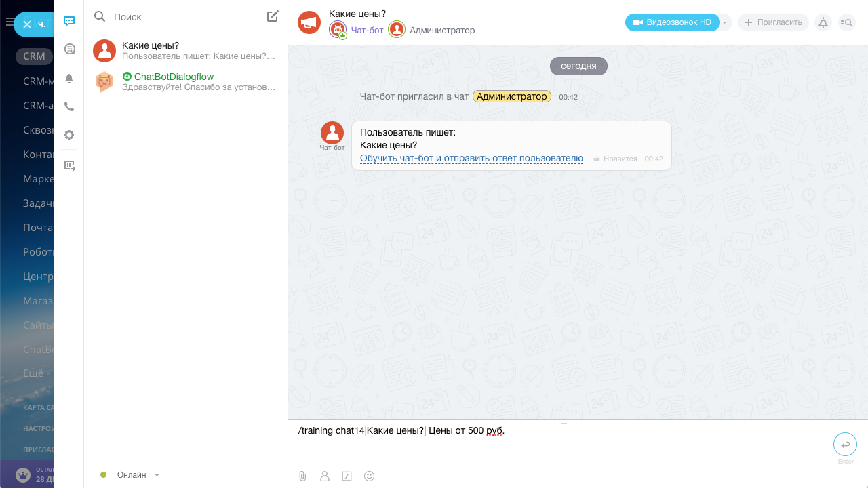Image resolution: width=868 pixels, height=488 pixels.
Task: Toggle chat mute bell in header
Action: click(x=823, y=22)
